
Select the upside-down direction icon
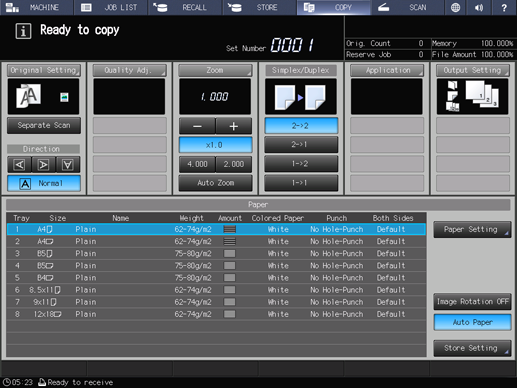(68, 165)
